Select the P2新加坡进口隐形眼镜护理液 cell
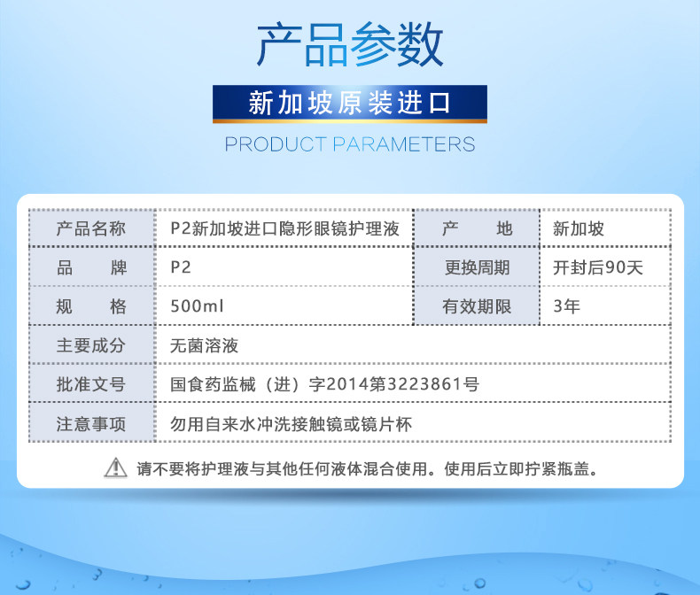The height and width of the screenshot is (595, 700). click(x=284, y=228)
